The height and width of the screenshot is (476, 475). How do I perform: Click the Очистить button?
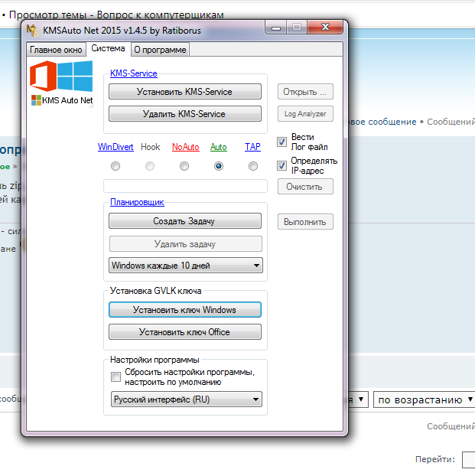point(305,187)
